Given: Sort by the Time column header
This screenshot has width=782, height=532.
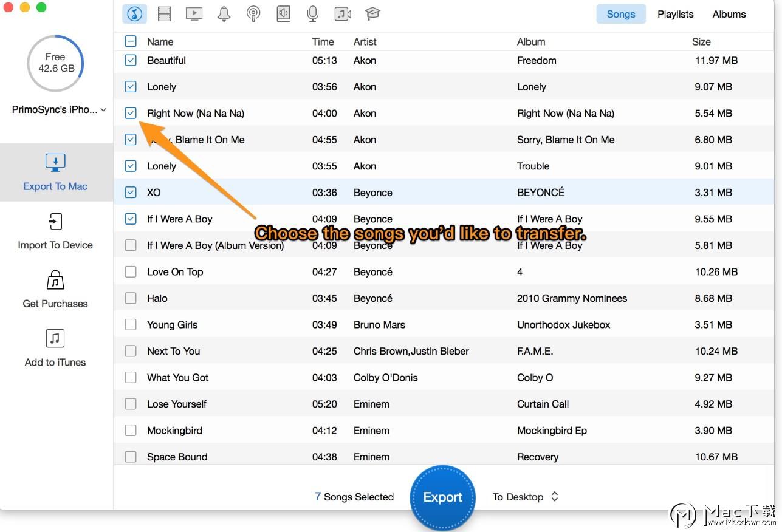Looking at the screenshot, I should click(323, 42).
